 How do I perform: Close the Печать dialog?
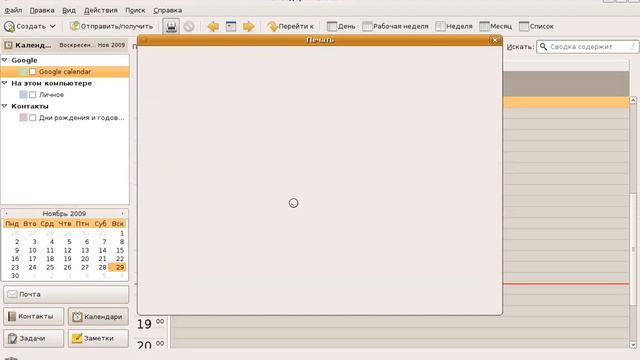[495, 40]
